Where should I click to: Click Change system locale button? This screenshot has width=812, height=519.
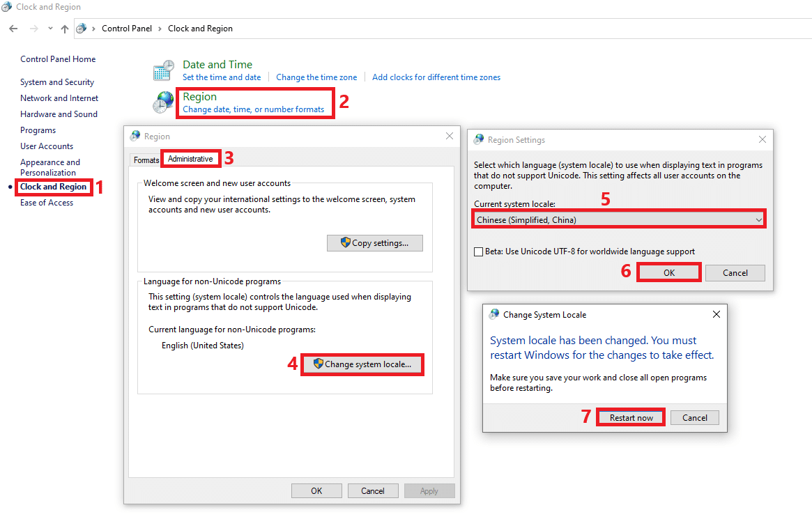[362, 364]
